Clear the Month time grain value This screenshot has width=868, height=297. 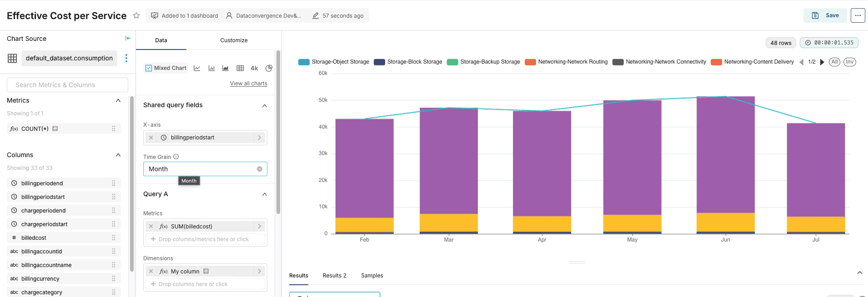point(260,169)
